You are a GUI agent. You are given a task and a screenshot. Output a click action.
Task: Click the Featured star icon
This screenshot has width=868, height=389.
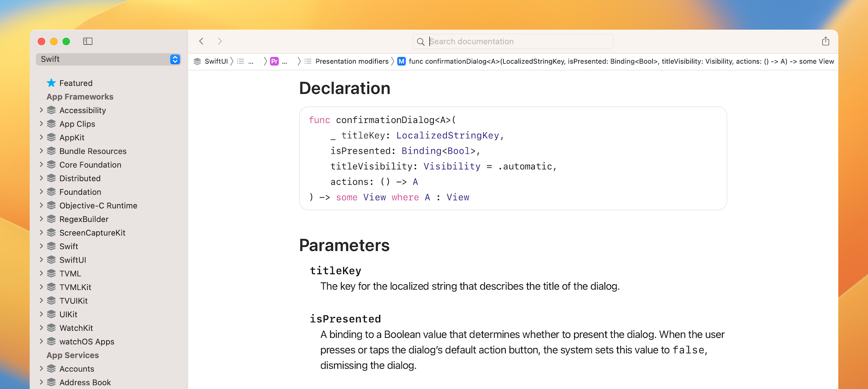coord(52,83)
